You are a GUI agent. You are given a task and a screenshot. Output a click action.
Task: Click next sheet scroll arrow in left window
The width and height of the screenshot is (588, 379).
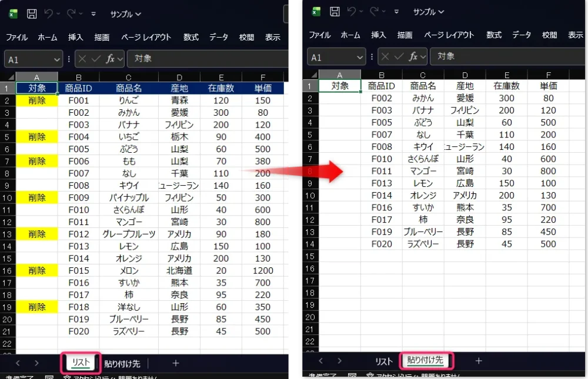pos(36,363)
